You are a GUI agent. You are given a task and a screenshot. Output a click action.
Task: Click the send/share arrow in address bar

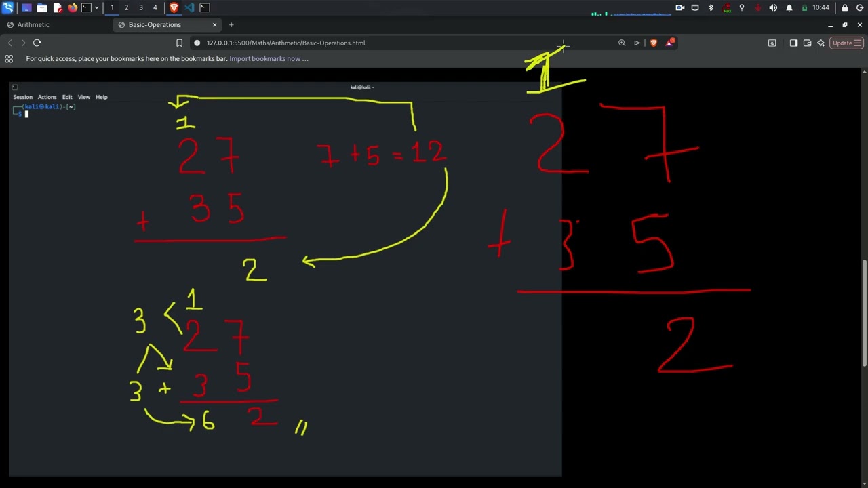[x=637, y=43]
